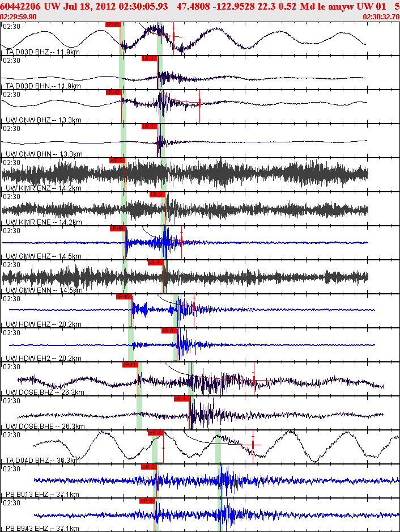Click the UW GNW BHZ -- 13.3km label
The image size is (400, 532).
[44, 120]
